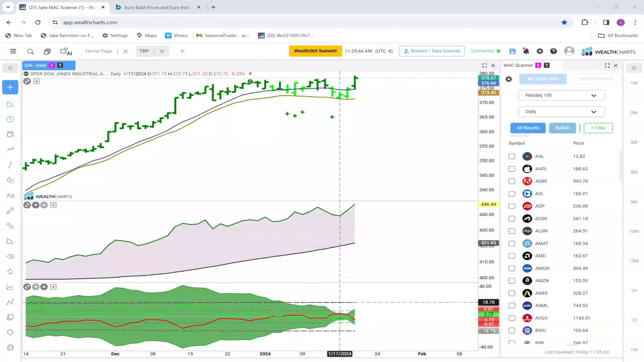Image resolution: width=644 pixels, height=362 pixels.
Task: Check the AMD symbol checkbox
Action: point(512,256)
